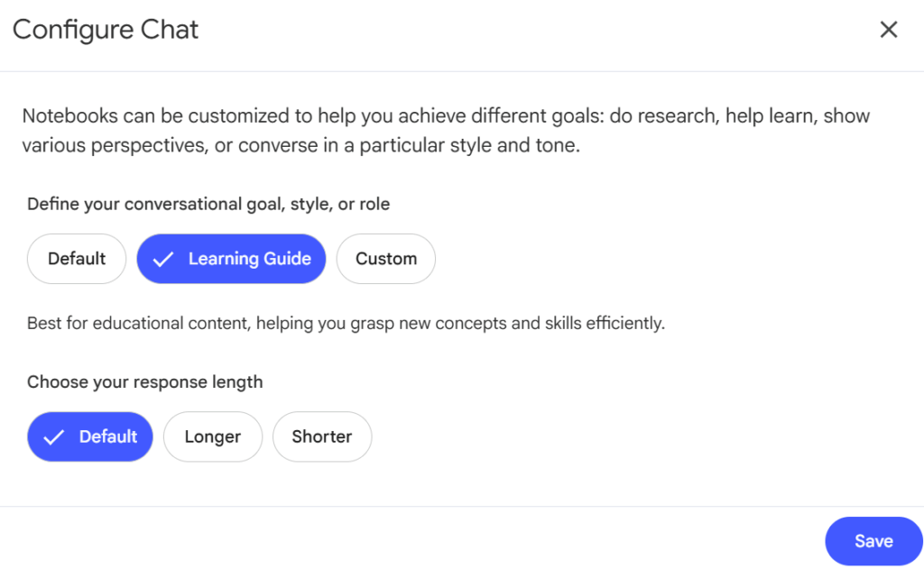Click the 'Define your conversational goal' label
This screenshot has width=924, height=569.
[208, 204]
